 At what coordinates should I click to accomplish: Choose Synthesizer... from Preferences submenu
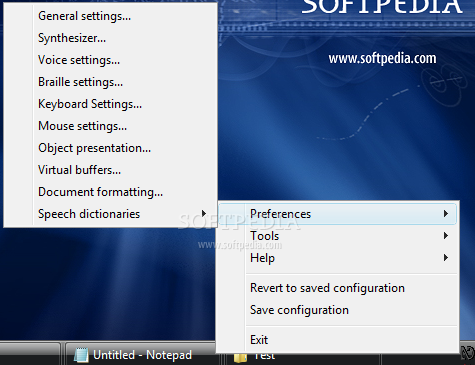[110, 38]
